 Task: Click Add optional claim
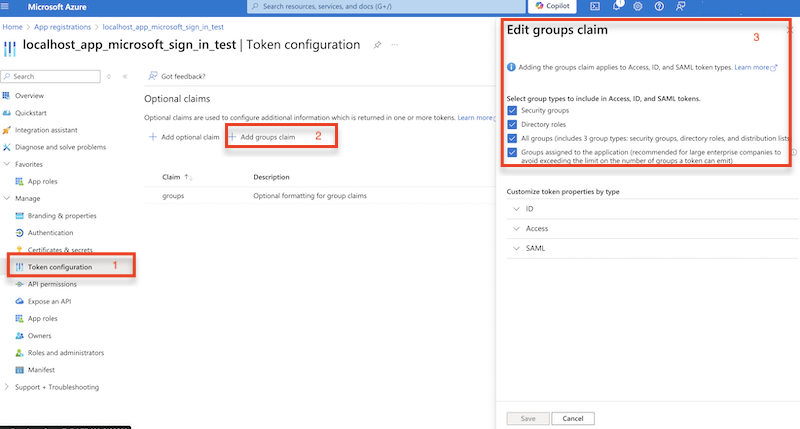tap(184, 137)
